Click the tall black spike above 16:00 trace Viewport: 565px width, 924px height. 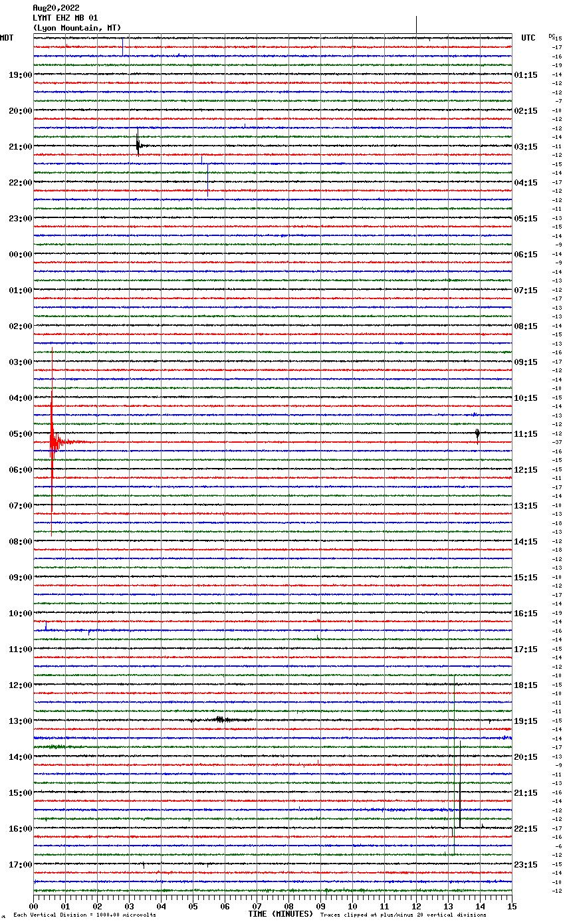click(459, 784)
